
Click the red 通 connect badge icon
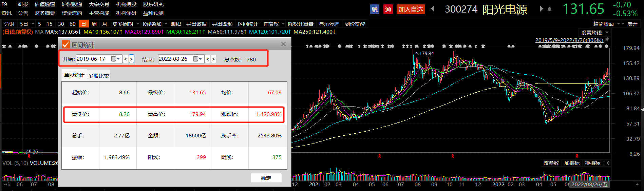coord(388,9)
